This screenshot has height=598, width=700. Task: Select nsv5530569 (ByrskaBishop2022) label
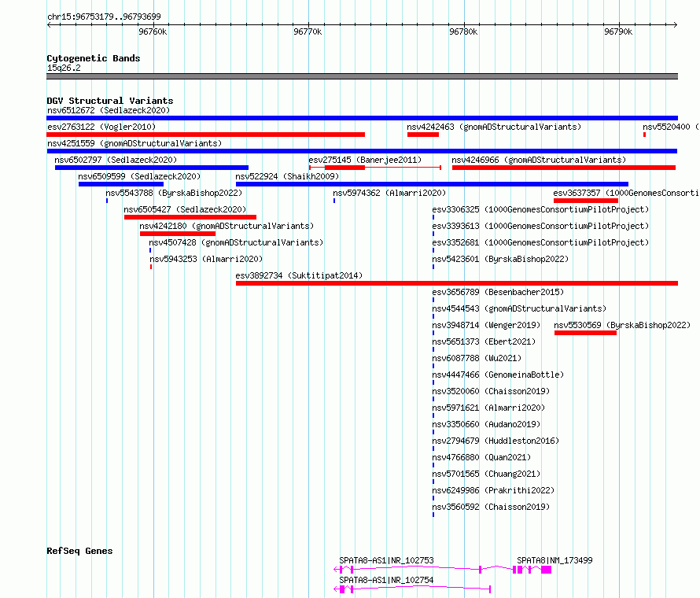click(622, 325)
